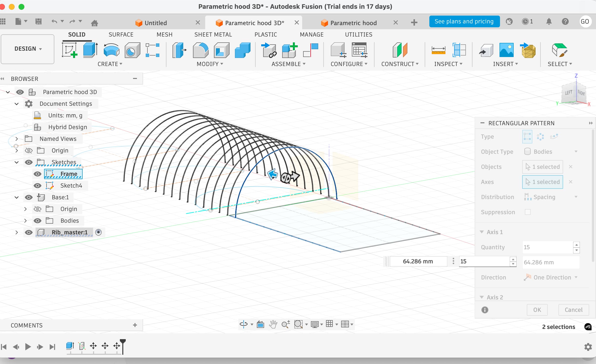The width and height of the screenshot is (596, 364).
Task: Click the Fillet tool icon
Action: (200, 50)
